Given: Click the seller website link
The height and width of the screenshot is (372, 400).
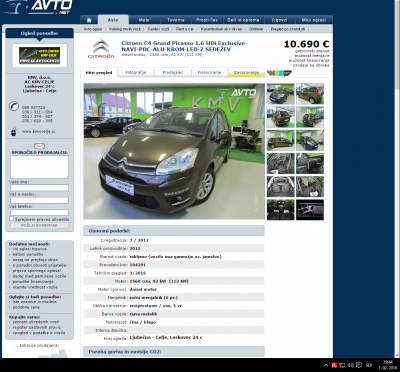Looking at the screenshot, I should tap(39, 131).
